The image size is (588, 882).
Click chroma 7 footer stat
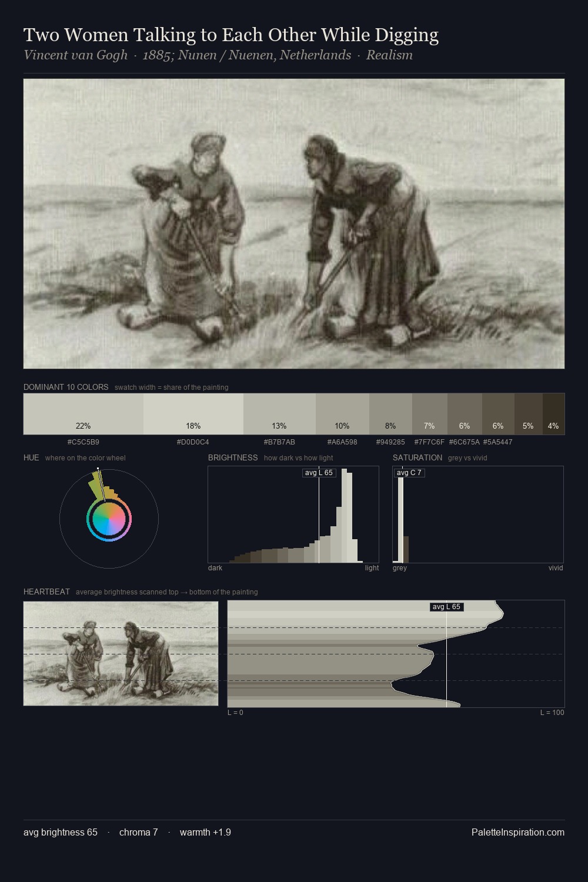point(139,832)
